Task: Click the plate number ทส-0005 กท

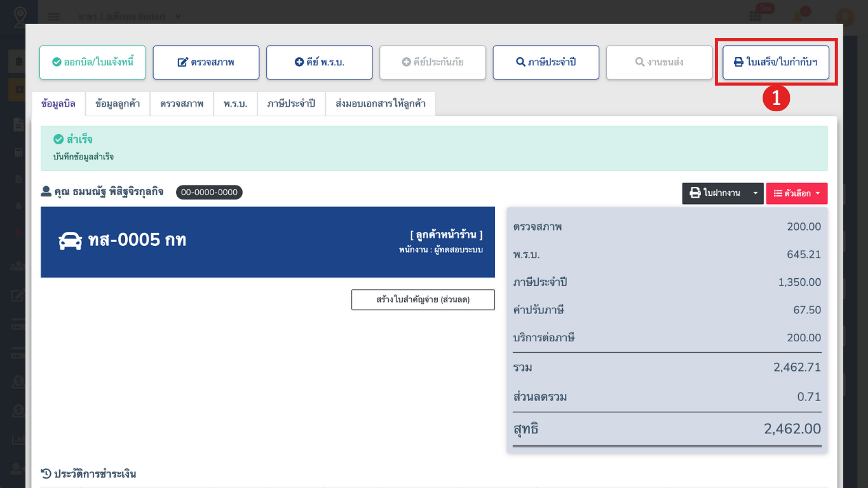Action: click(x=137, y=240)
